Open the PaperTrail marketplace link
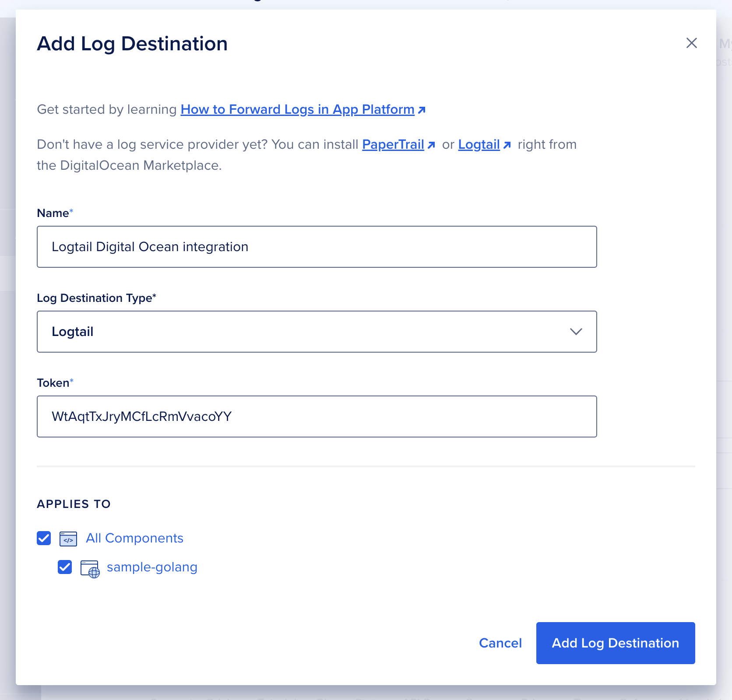732x700 pixels. click(x=393, y=144)
